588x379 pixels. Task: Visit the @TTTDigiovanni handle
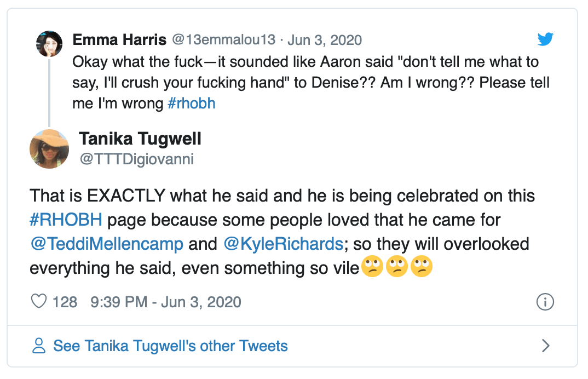click(136, 159)
